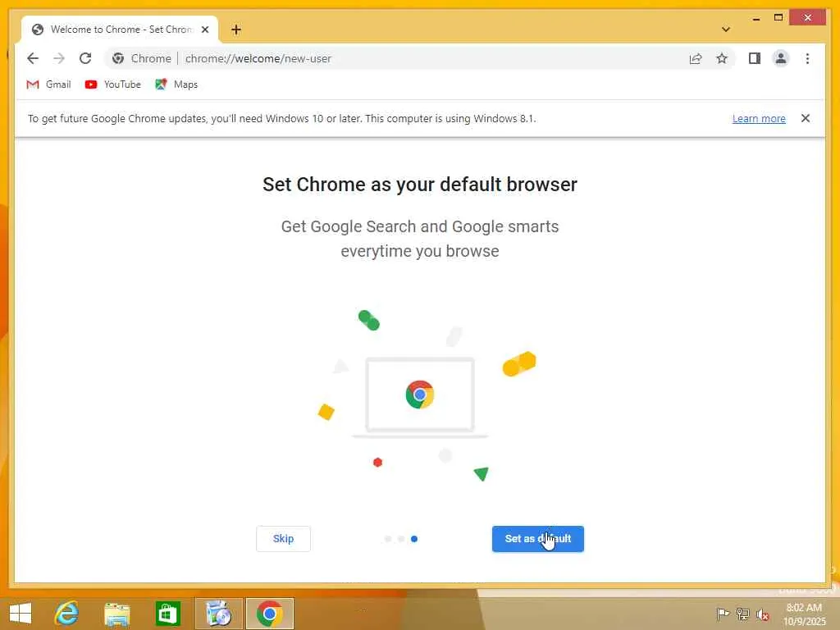Open the profile avatar menu
Screen dimensions: 840x630
pyautogui.click(x=781, y=58)
